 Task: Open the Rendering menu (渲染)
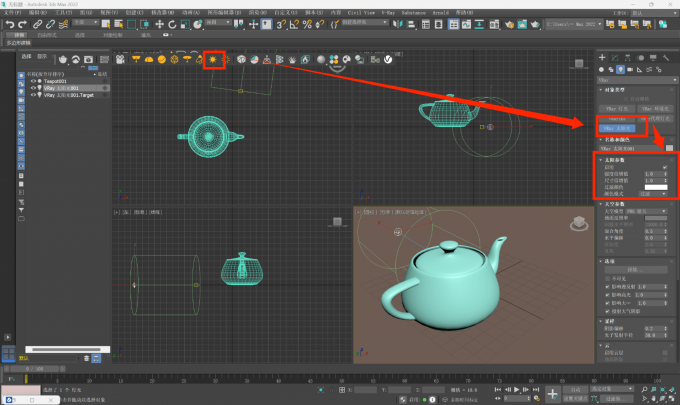tap(258, 13)
